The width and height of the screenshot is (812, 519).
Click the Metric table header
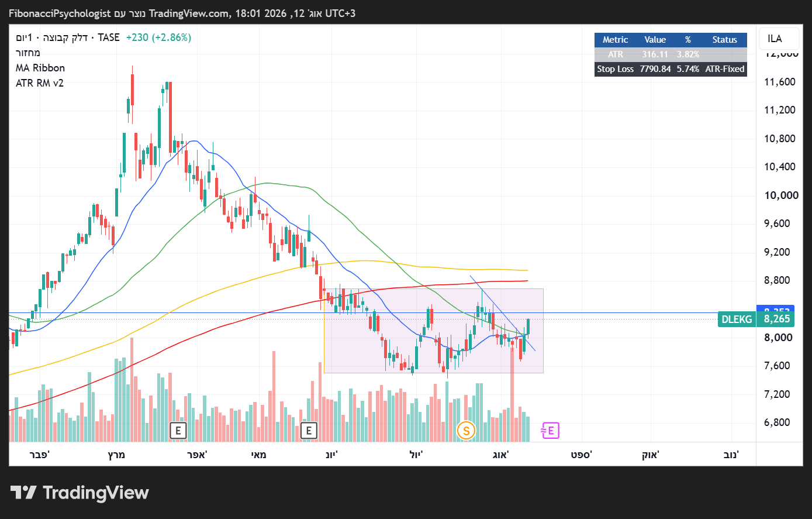point(615,40)
